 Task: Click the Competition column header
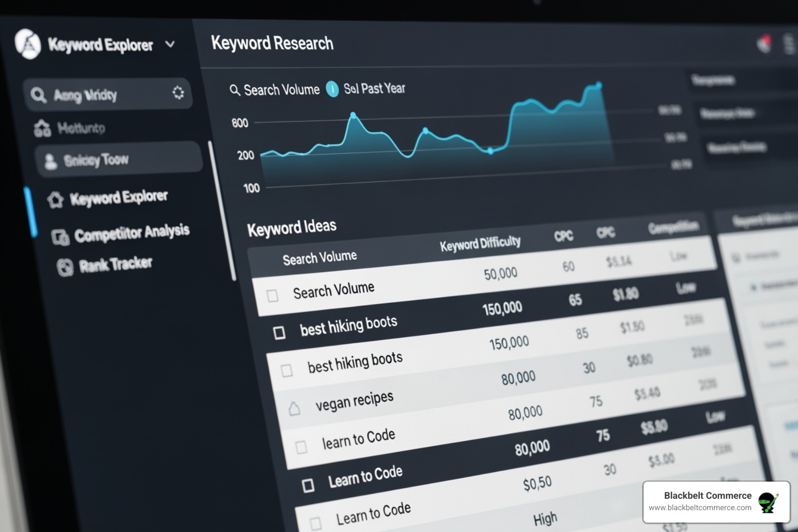pyautogui.click(x=673, y=227)
